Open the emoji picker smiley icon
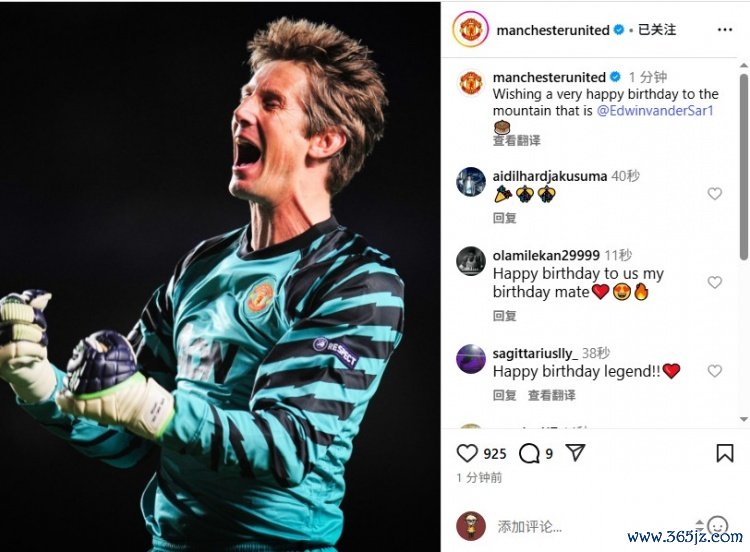Image resolution: width=750 pixels, height=552 pixels. 717,526
